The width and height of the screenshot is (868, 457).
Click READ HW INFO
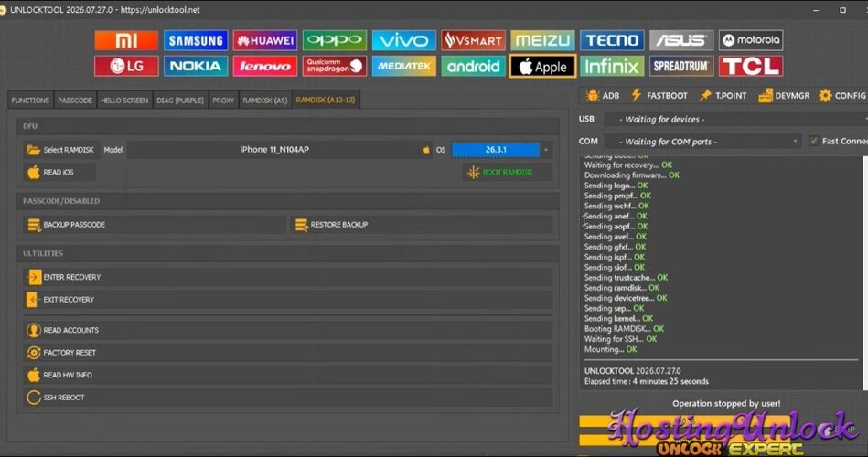tap(288, 375)
